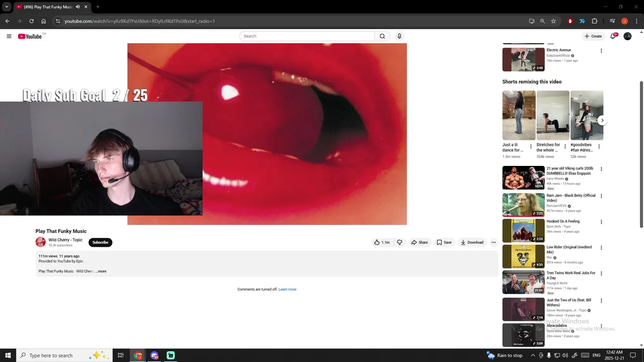
Task: Open search tabs dropdown arrow
Action: 7,7
